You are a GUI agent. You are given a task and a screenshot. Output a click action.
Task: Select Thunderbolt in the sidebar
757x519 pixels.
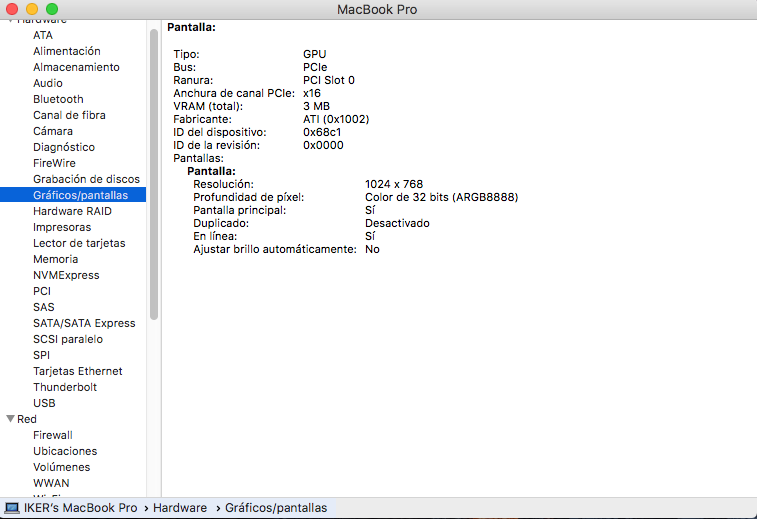[65, 387]
